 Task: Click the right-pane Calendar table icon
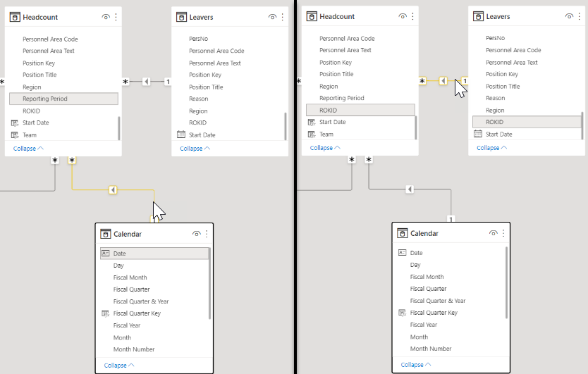coord(403,233)
